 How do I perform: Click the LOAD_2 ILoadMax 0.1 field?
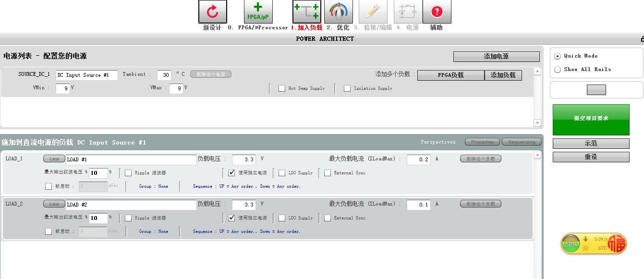(419, 205)
